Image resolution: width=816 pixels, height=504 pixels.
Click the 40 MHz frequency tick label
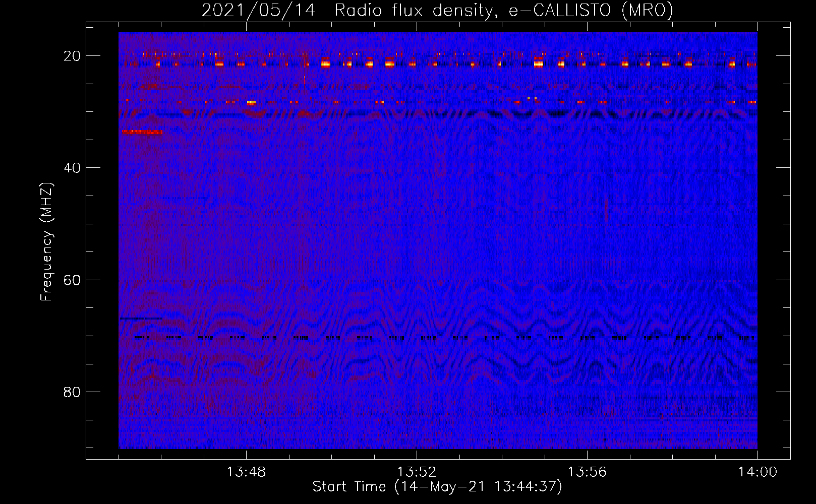tap(72, 168)
